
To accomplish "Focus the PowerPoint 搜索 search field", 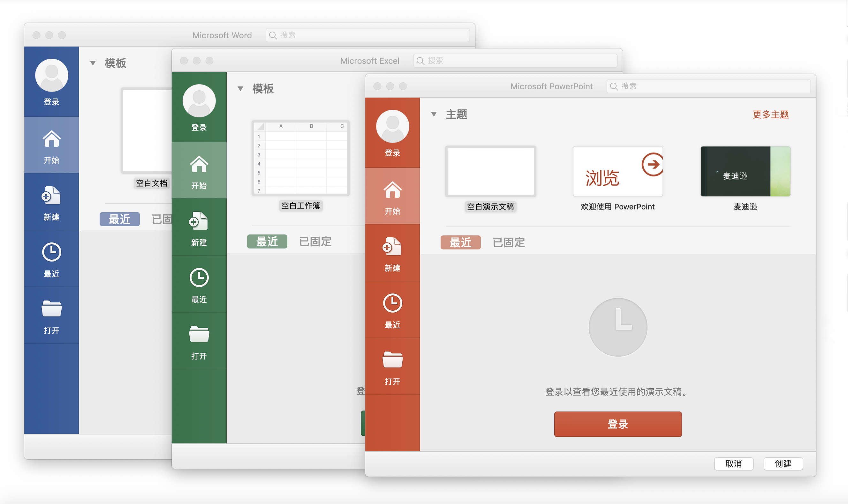I will pyautogui.click(x=708, y=86).
